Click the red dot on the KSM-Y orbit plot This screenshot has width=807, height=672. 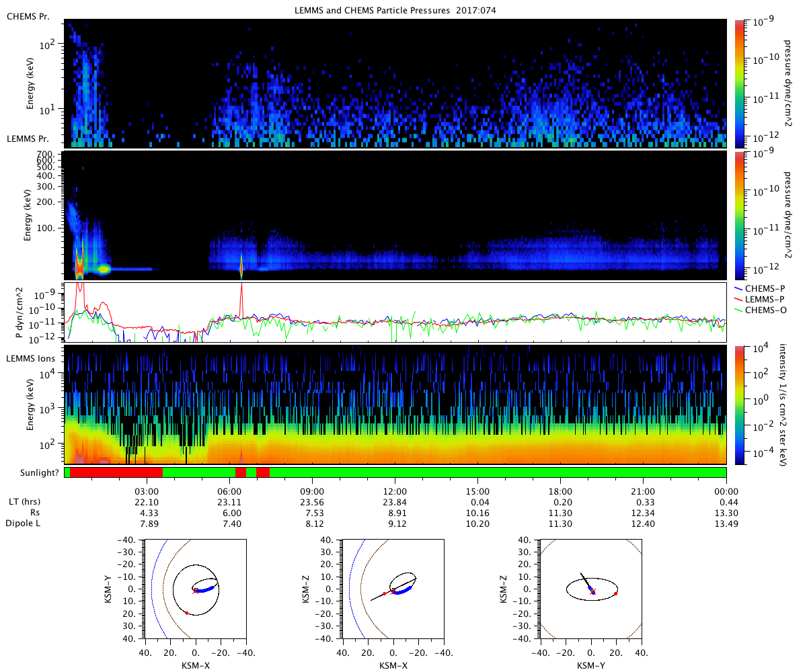pyautogui.click(x=615, y=594)
